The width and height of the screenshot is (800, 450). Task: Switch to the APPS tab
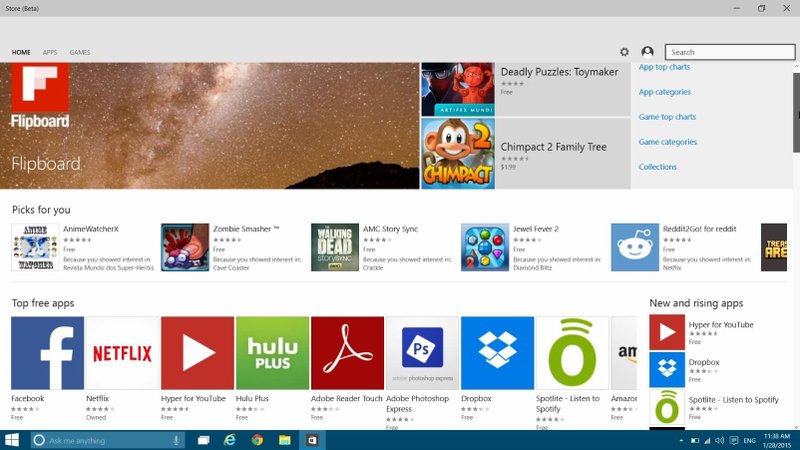click(x=50, y=52)
